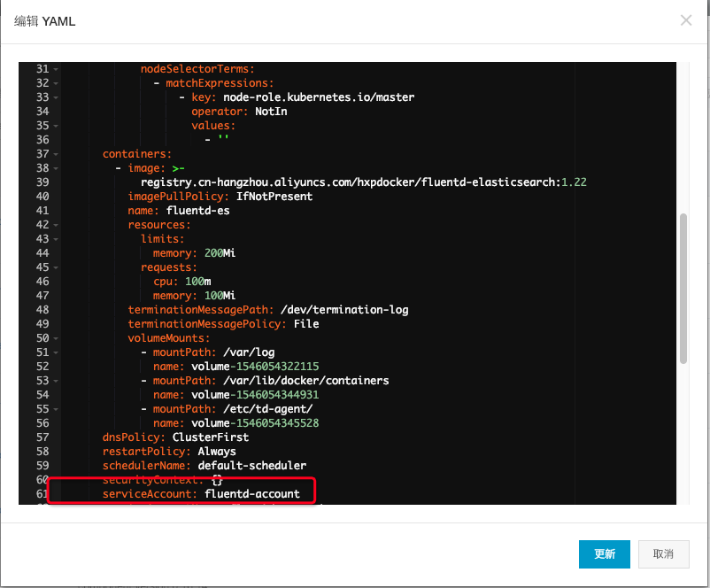Click the 'terminationMessagePath:' key
The width and height of the screenshot is (710, 588).
pos(201,310)
